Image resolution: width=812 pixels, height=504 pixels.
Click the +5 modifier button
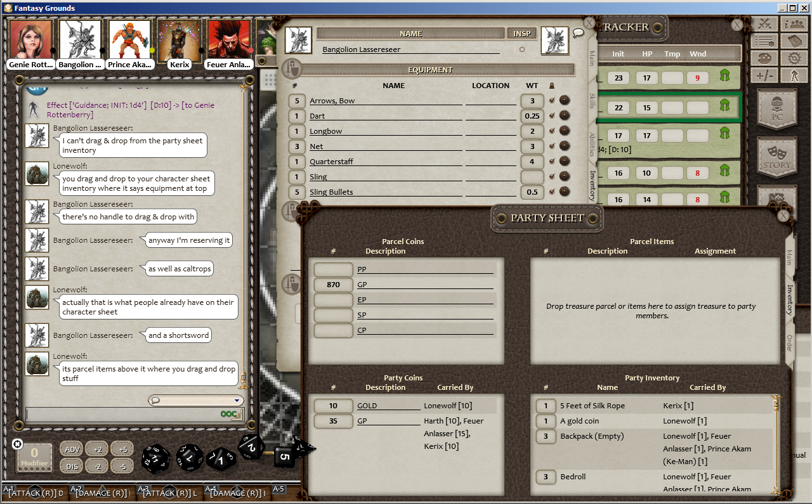click(122, 449)
